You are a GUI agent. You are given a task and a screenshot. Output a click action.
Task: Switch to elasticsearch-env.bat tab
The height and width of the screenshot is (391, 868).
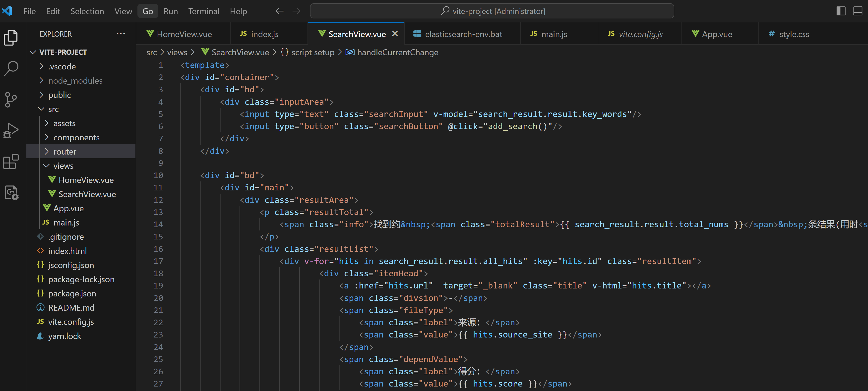pos(463,34)
